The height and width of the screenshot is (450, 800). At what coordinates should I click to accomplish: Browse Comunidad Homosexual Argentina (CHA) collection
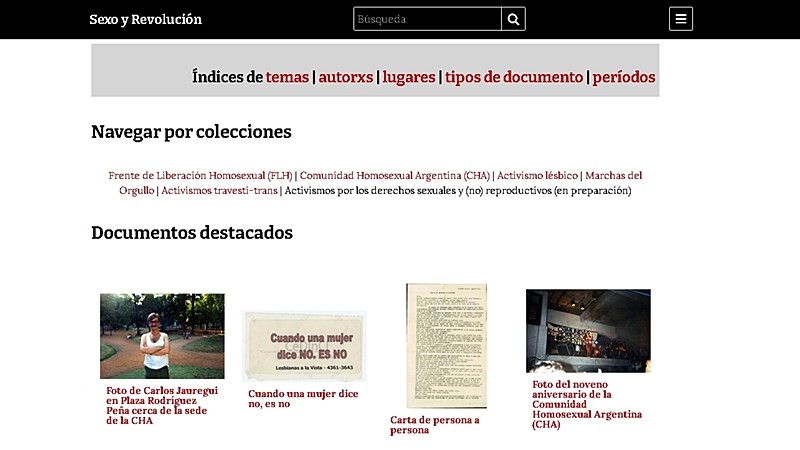point(394,176)
